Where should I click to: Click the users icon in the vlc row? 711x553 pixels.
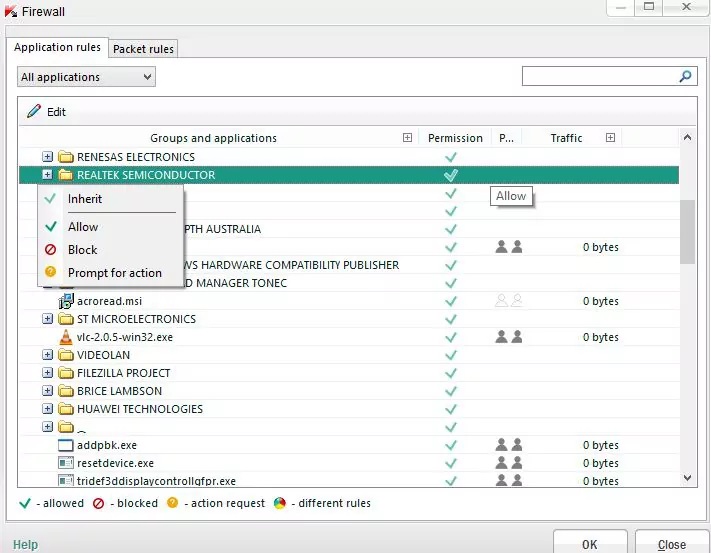[x=509, y=337]
